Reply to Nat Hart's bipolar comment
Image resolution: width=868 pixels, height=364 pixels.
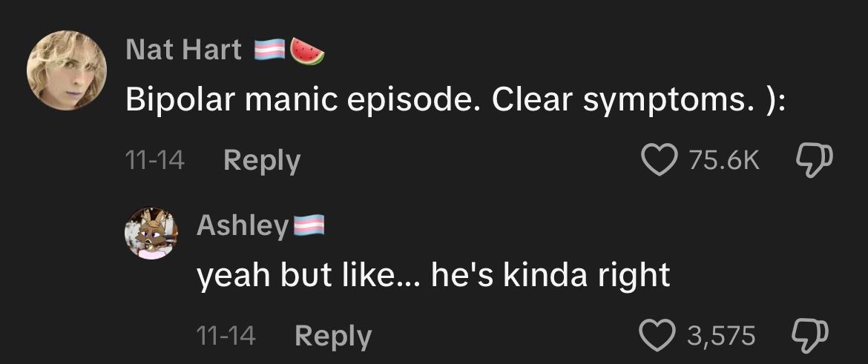[x=262, y=161]
